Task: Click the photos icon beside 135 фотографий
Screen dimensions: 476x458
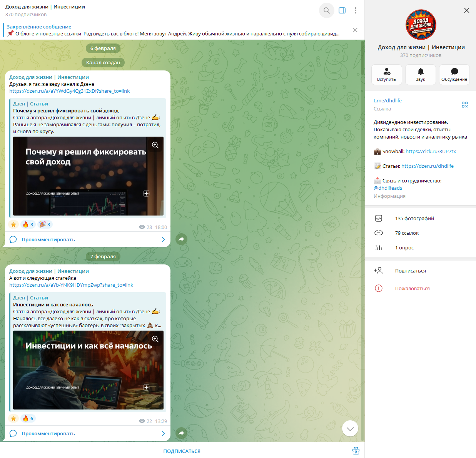Action: click(379, 218)
